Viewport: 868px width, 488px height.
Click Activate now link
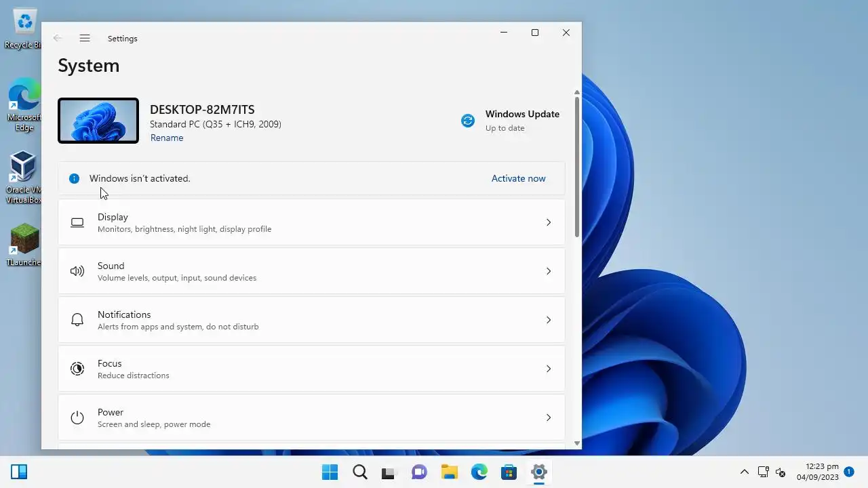(x=518, y=178)
